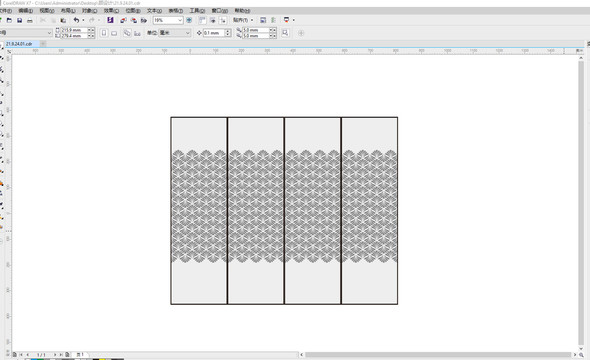Viewport: 590px width, 360px height.
Task: Expand the units dropdown
Action: tap(187, 33)
